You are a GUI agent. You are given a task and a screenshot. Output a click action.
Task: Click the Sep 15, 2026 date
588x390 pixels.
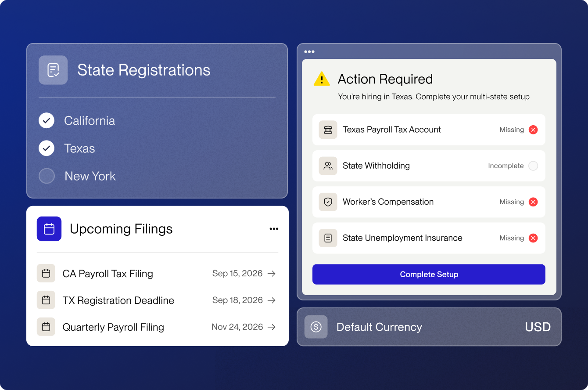click(237, 273)
